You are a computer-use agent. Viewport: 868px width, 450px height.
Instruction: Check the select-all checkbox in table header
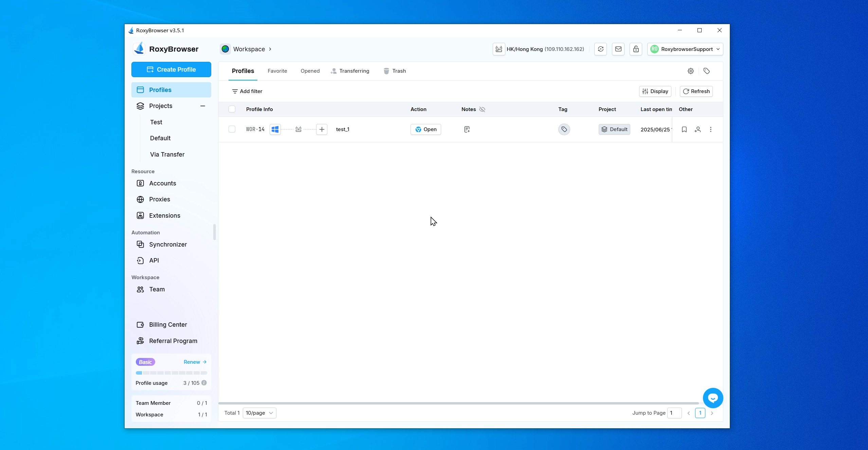coord(232,109)
